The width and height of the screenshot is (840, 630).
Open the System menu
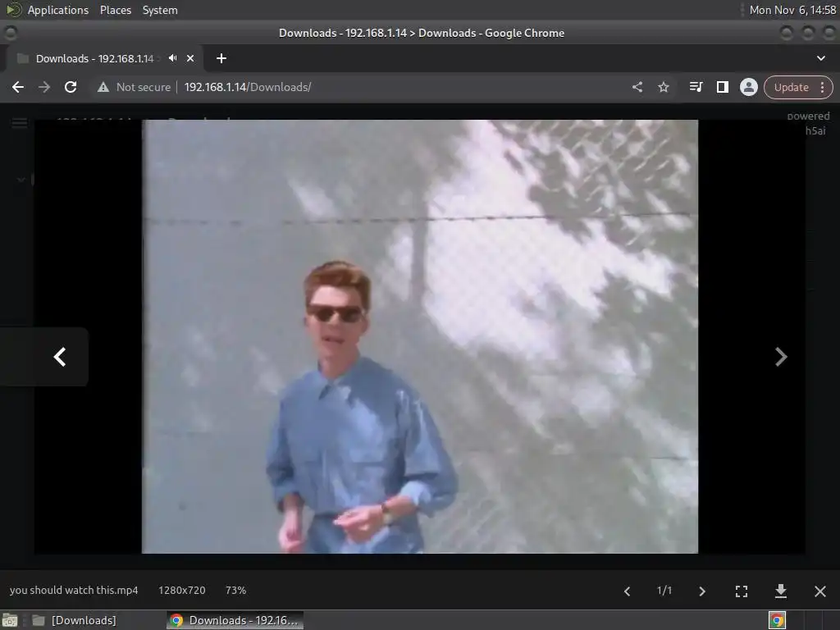[160, 10]
